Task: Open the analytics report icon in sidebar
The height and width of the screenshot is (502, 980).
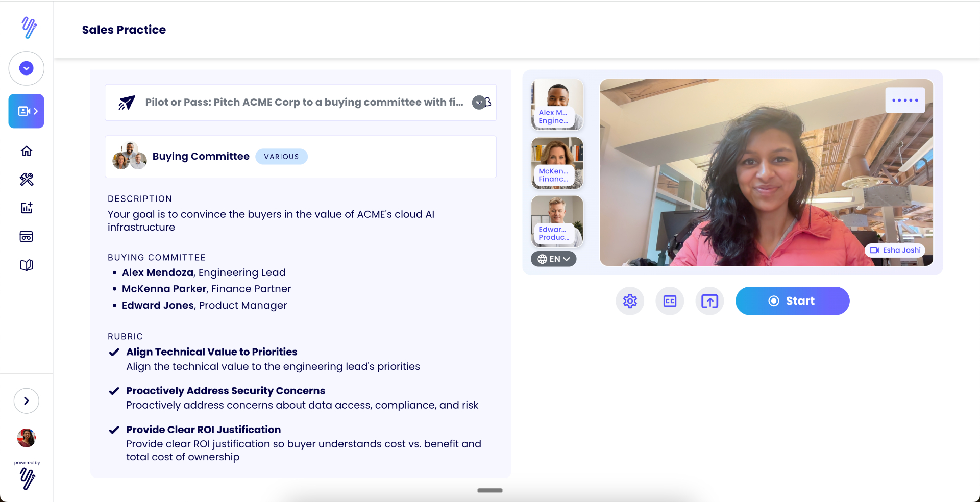Action: pos(26,208)
